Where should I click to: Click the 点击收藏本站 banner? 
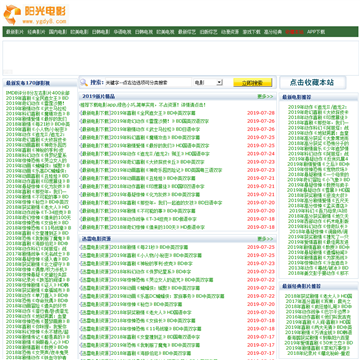tap(312, 82)
